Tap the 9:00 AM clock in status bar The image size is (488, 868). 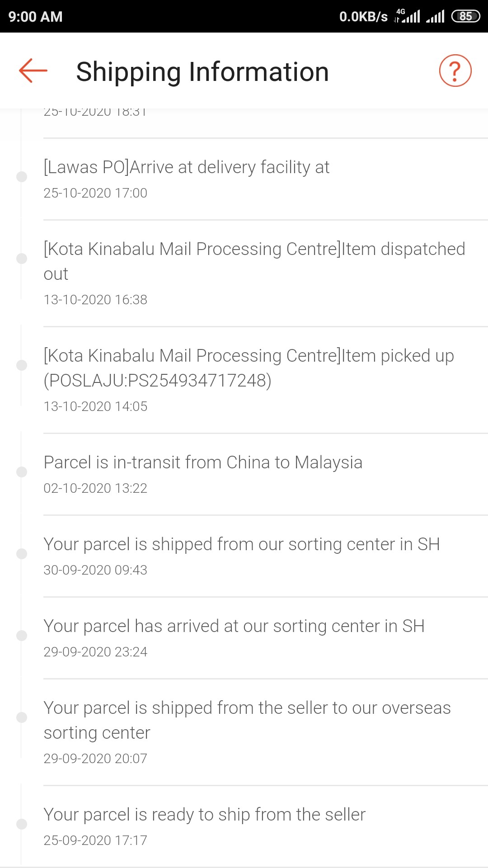point(35,17)
